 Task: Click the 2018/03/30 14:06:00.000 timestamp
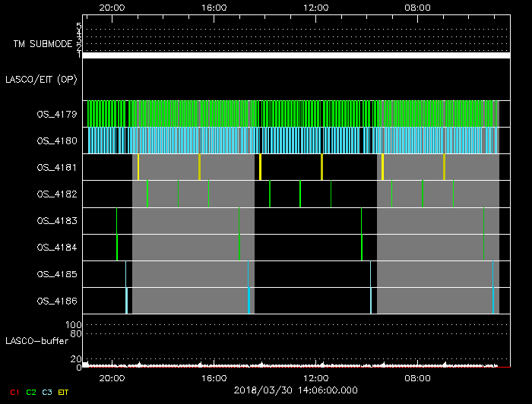(295, 390)
